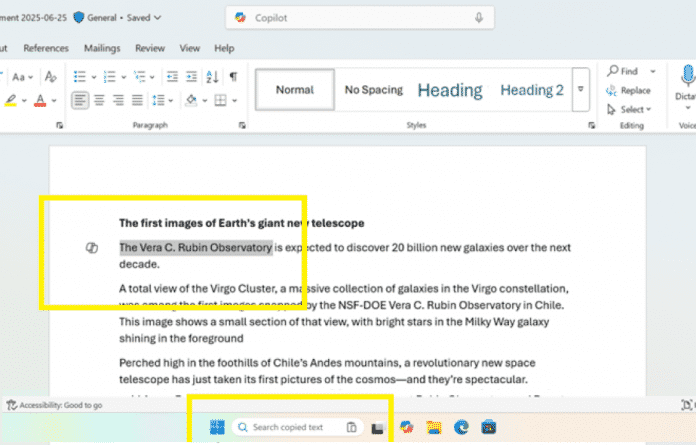
Task: Switch to the Mailings tab
Action: (x=101, y=47)
